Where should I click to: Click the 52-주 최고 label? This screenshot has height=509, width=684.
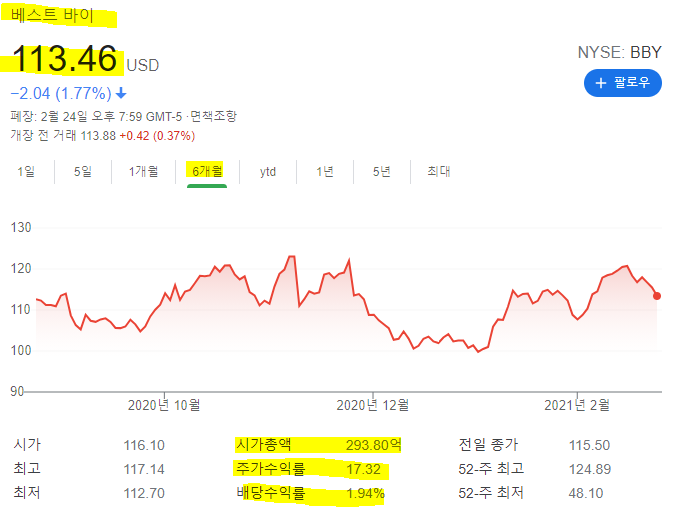pyautogui.click(x=491, y=469)
